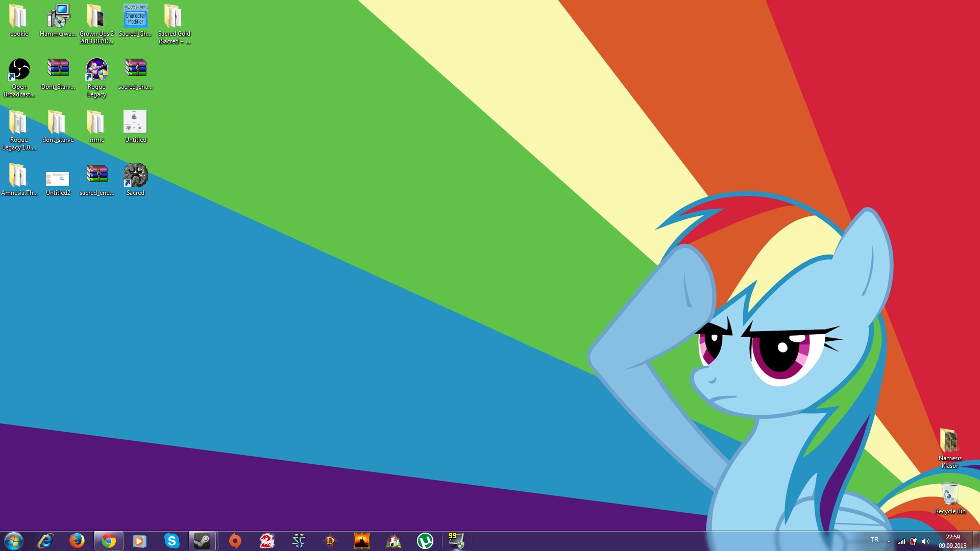Switch to Steam in the taskbar
This screenshot has width=980, height=551.
tap(203, 541)
